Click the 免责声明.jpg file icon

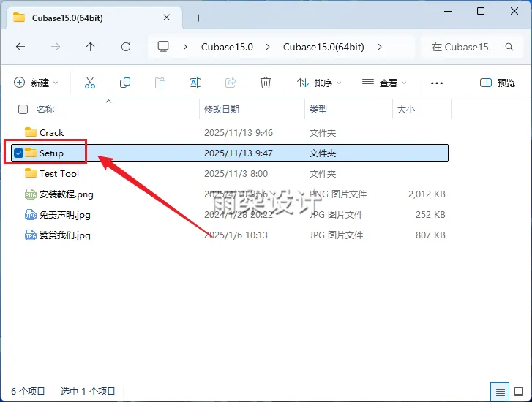coord(31,215)
